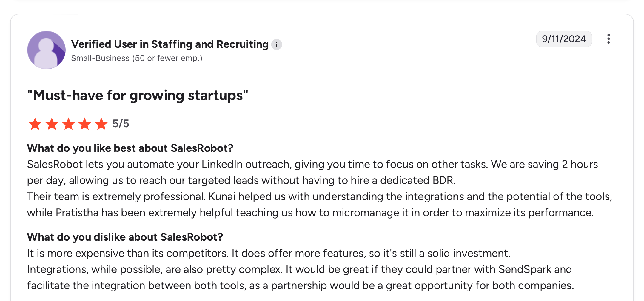Click the fourth rating star

coord(85,124)
